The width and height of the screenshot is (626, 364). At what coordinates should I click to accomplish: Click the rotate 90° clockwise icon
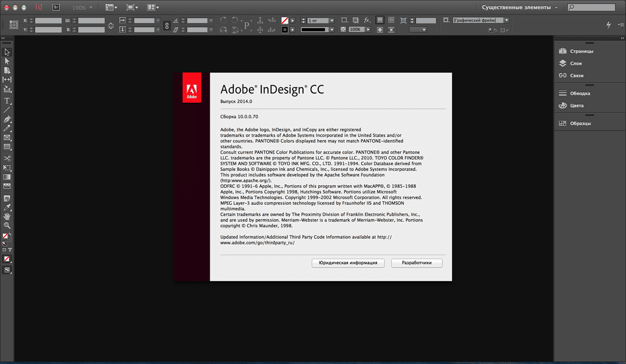click(x=224, y=20)
